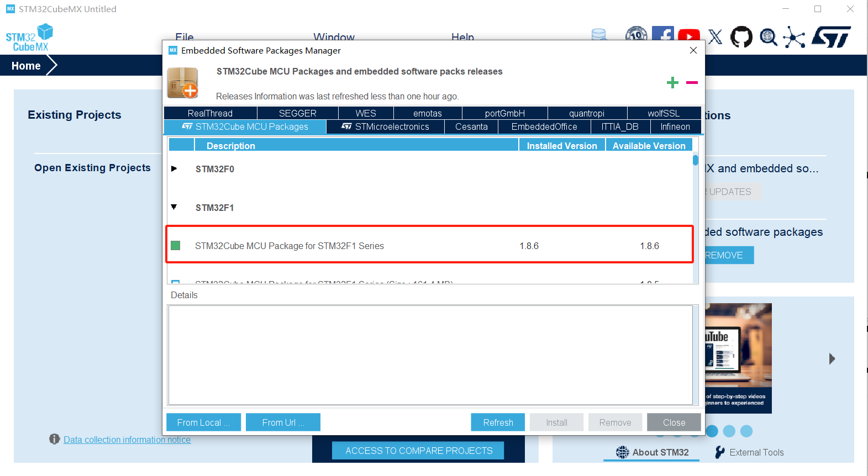Click the database icon in top toolbar
This screenshot has height=476, width=868.
[599, 34]
